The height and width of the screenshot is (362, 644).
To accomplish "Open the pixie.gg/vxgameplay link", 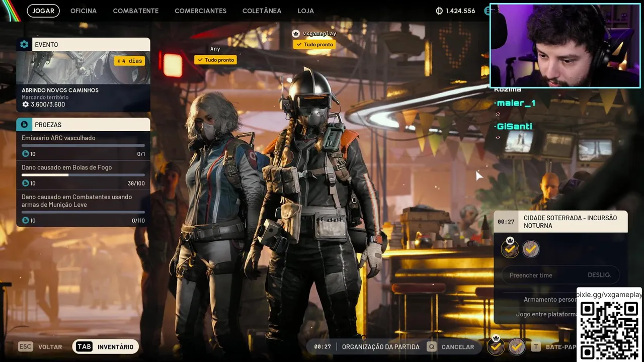I will 609,294.
